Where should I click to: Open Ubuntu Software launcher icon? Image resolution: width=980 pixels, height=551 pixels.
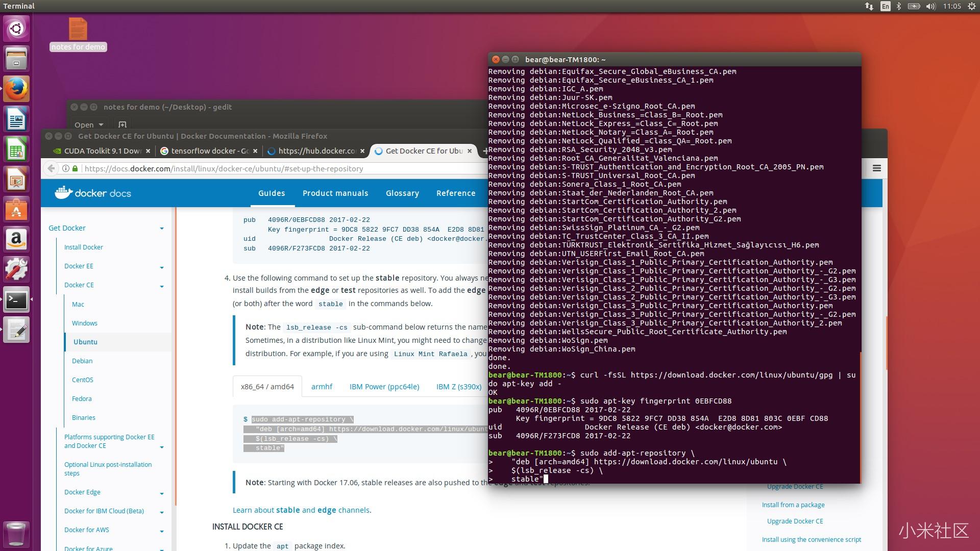(x=16, y=210)
